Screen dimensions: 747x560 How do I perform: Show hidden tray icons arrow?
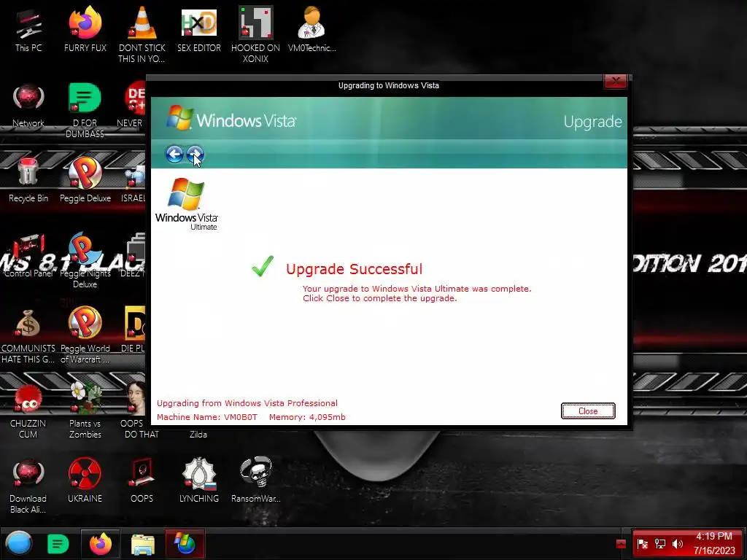click(621, 543)
